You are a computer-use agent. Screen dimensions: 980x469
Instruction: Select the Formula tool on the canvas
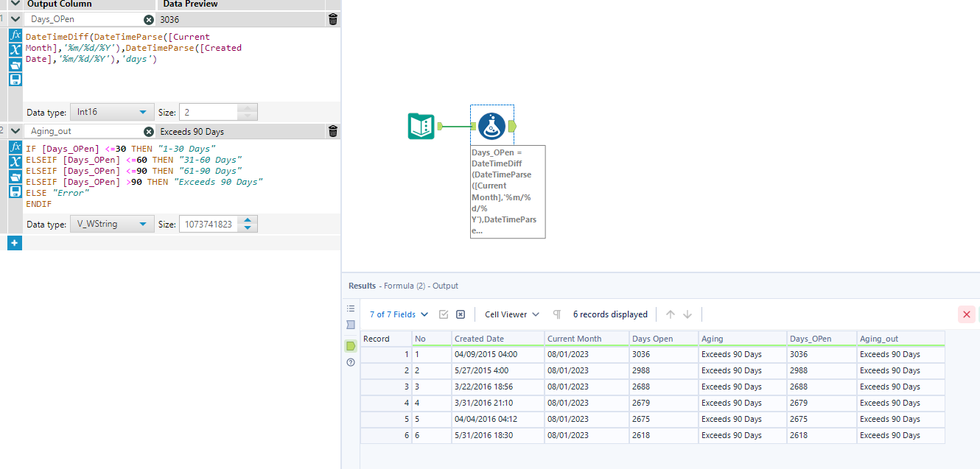(491, 126)
